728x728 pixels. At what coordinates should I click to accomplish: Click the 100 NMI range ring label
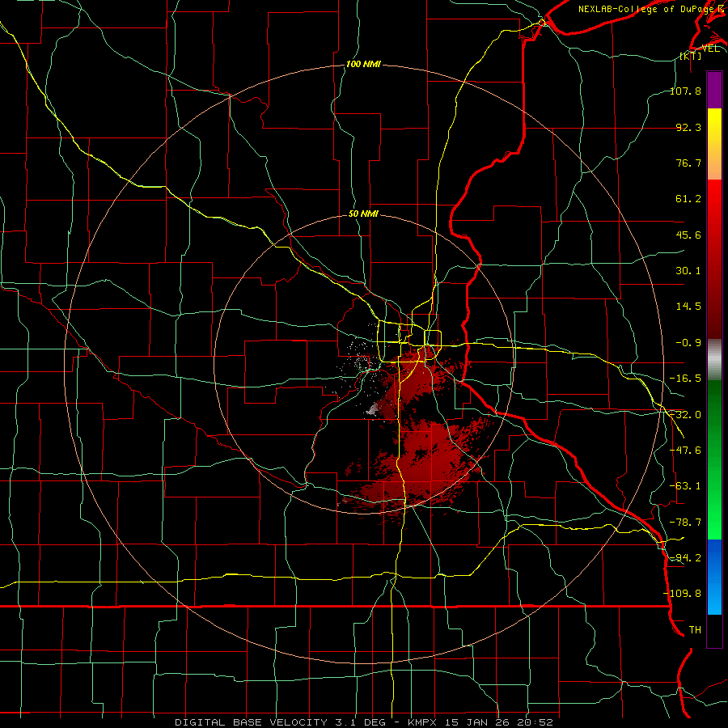pos(363,64)
